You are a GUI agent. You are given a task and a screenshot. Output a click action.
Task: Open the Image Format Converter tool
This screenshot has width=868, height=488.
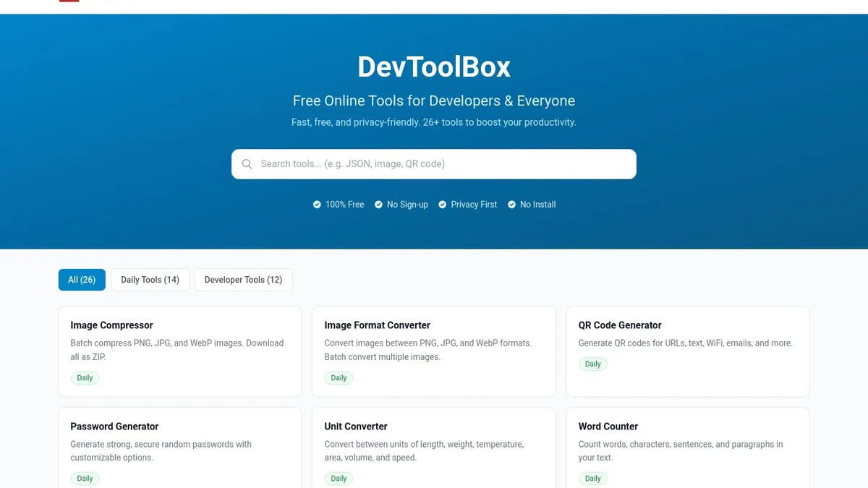(434, 351)
